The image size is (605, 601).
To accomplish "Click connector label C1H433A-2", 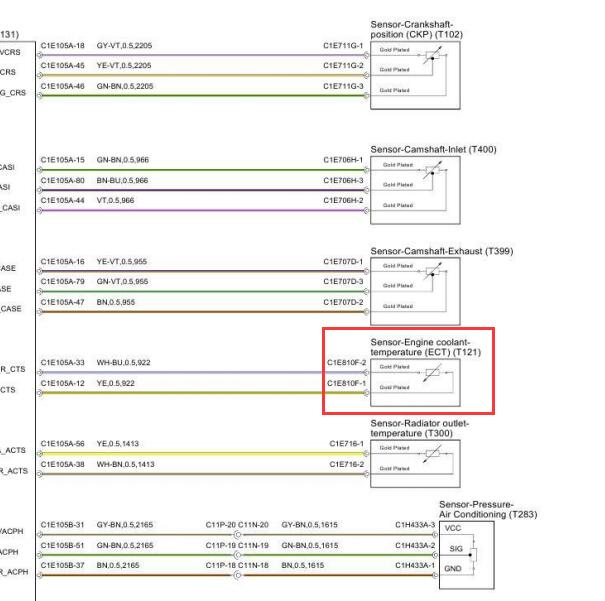I will tap(415, 545).
